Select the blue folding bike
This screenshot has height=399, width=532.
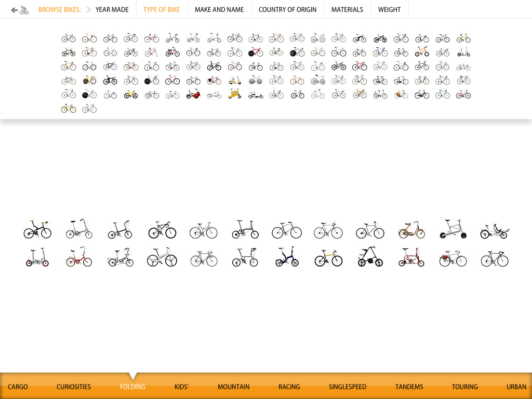click(287, 257)
